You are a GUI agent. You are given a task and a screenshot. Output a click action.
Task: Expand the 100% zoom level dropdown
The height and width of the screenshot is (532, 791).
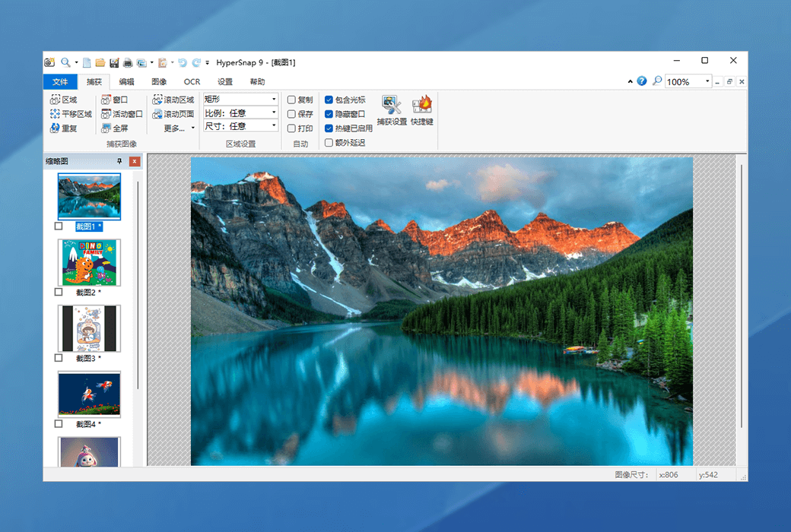[x=707, y=81]
